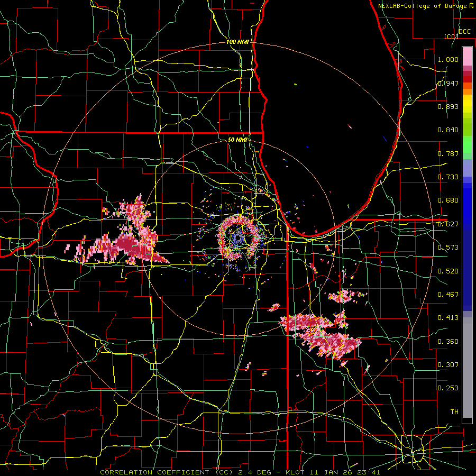
Task: Select the 0.947 color scale value
Action: (x=448, y=83)
